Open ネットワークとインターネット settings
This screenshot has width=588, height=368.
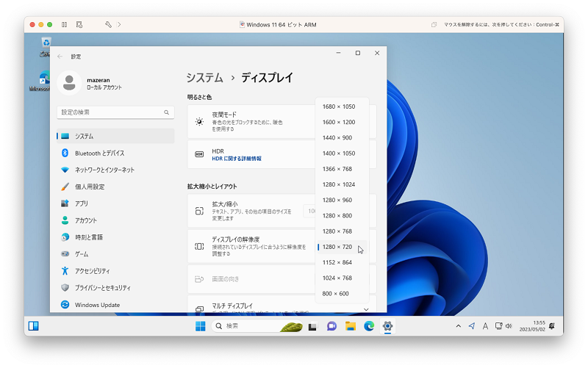pos(115,170)
